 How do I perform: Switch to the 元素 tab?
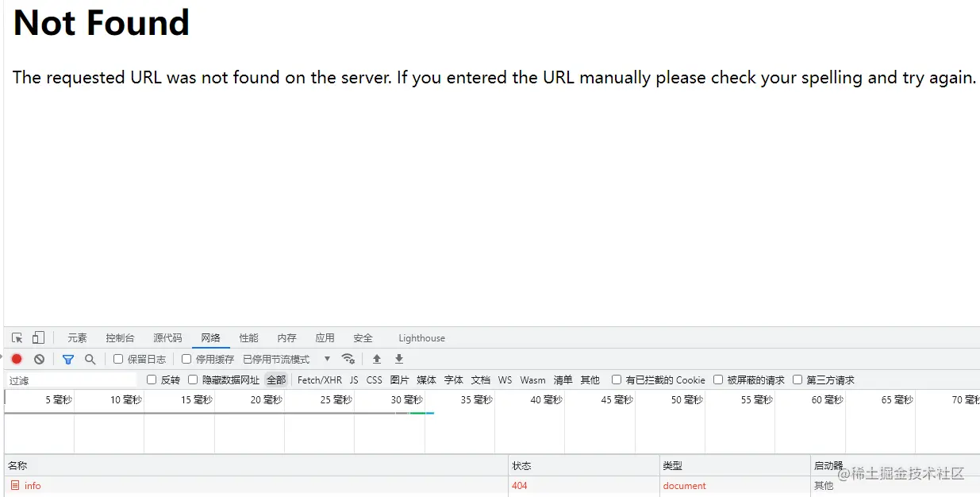[77, 337]
